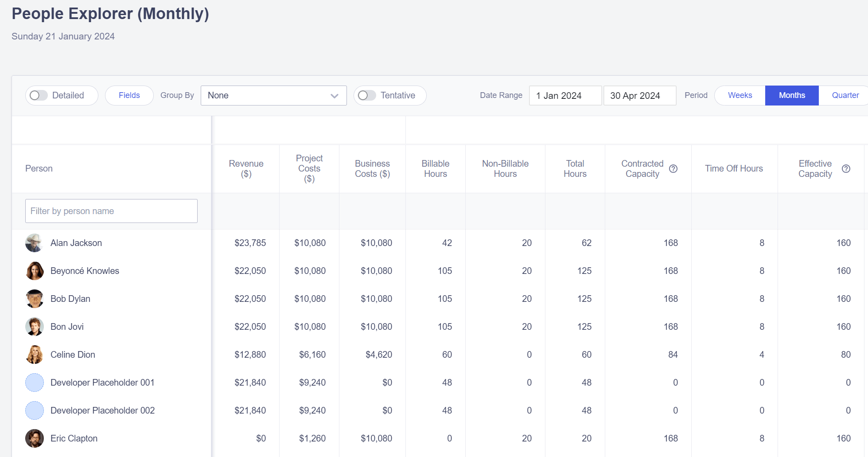
Task: Select the Months period tab
Action: point(792,95)
